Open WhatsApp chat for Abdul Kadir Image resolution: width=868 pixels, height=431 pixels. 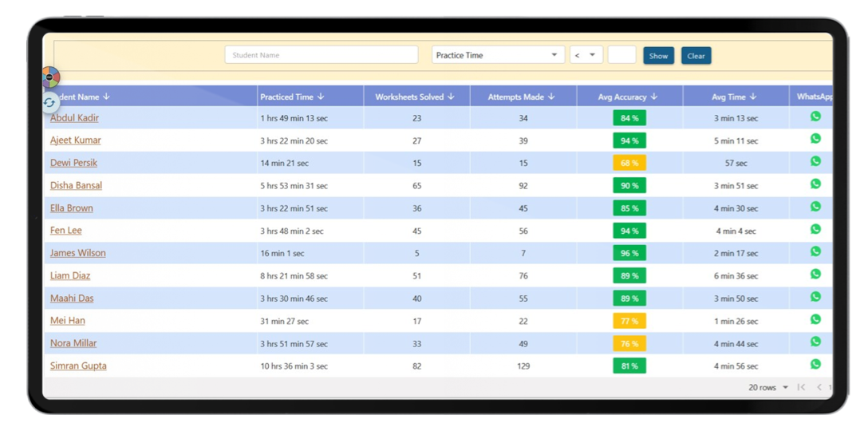[x=815, y=117]
